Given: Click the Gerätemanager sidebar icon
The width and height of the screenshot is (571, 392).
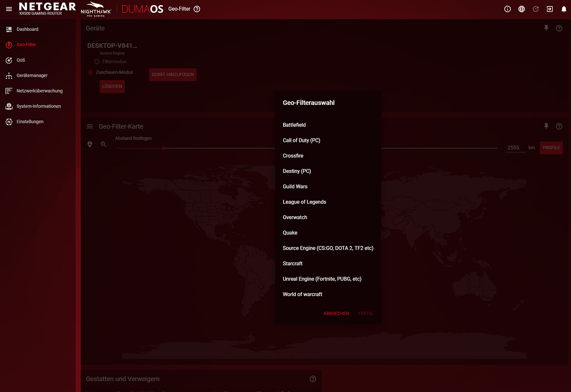Looking at the screenshot, I should click(9, 75).
